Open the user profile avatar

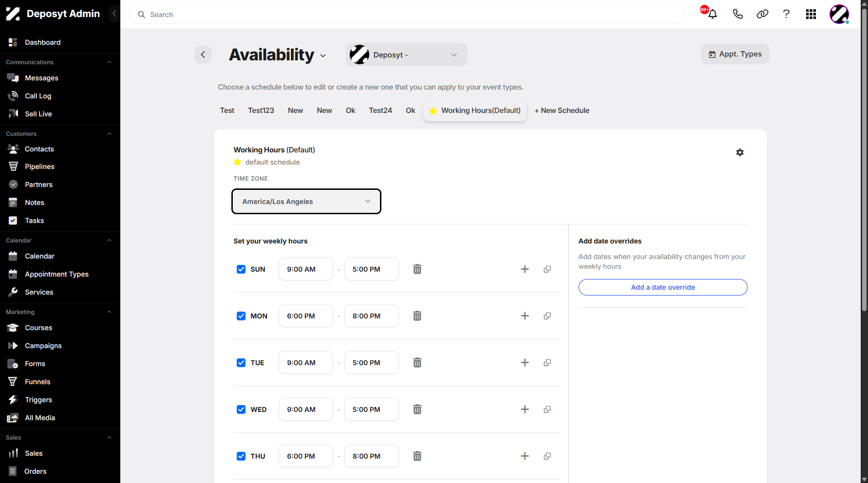[x=839, y=14]
